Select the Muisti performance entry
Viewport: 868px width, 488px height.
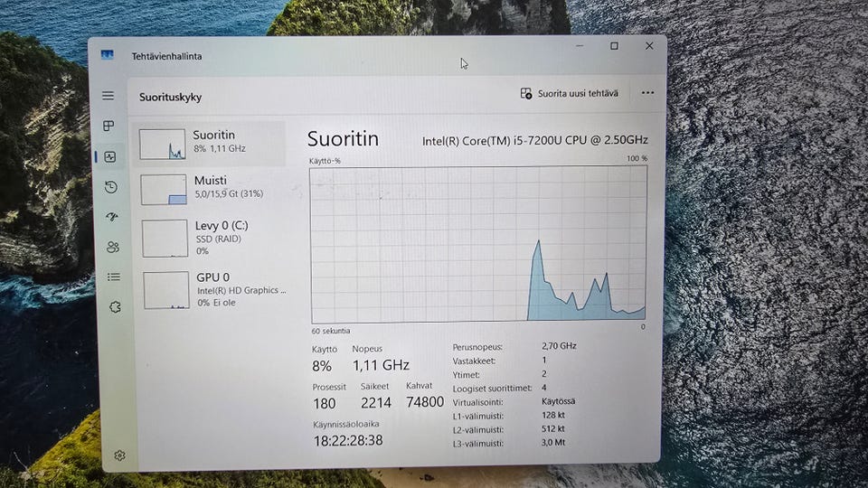(212, 189)
